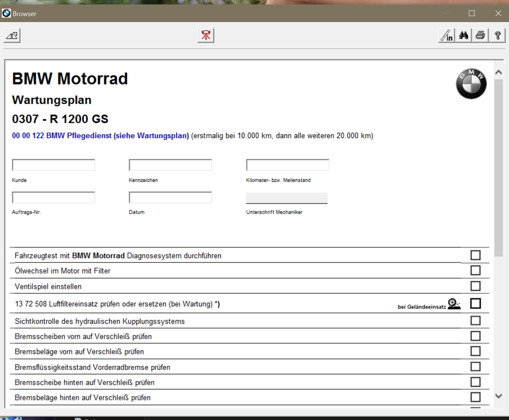The height and width of the screenshot is (420, 509).
Task: Open search with the binoculars icon
Action: click(x=464, y=36)
